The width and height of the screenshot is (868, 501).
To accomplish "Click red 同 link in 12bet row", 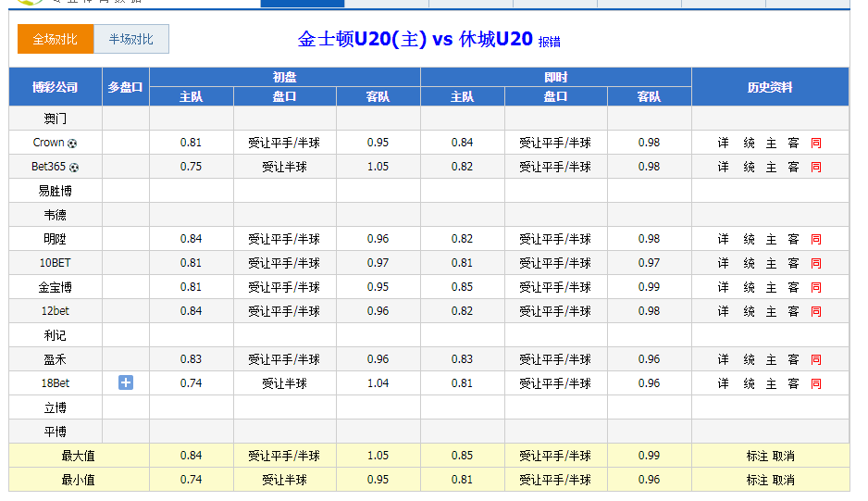I will click(x=816, y=311).
